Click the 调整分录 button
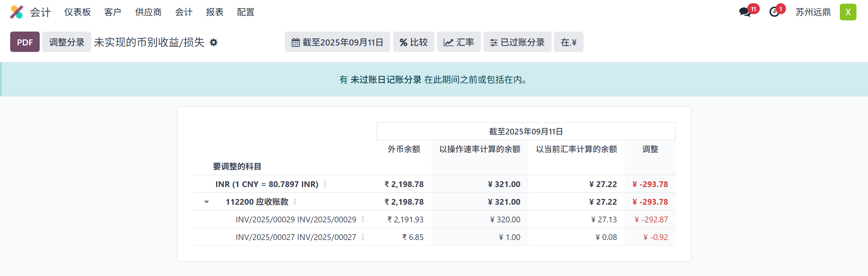 [x=66, y=42]
